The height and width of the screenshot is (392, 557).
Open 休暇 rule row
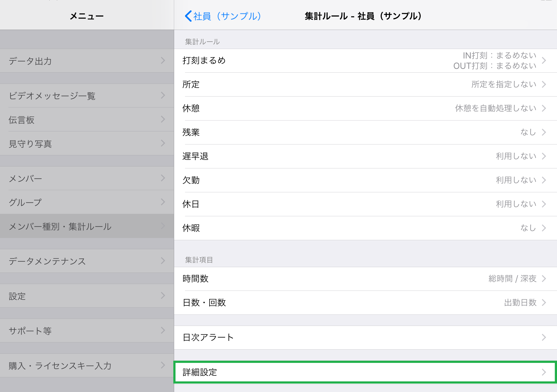(365, 228)
